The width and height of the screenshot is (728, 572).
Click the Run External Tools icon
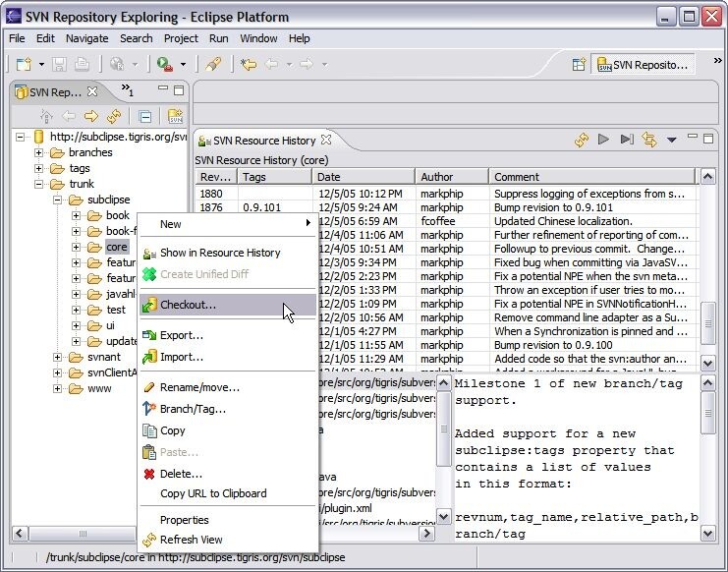tap(164, 64)
